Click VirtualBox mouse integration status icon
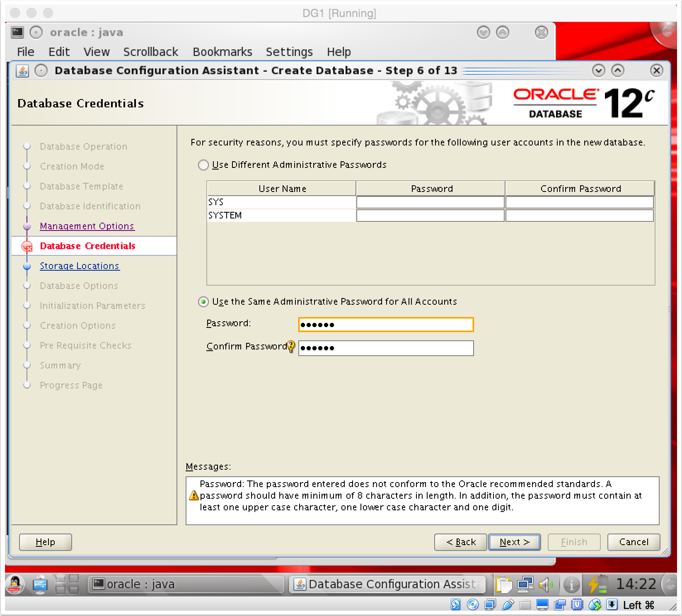 point(595,605)
